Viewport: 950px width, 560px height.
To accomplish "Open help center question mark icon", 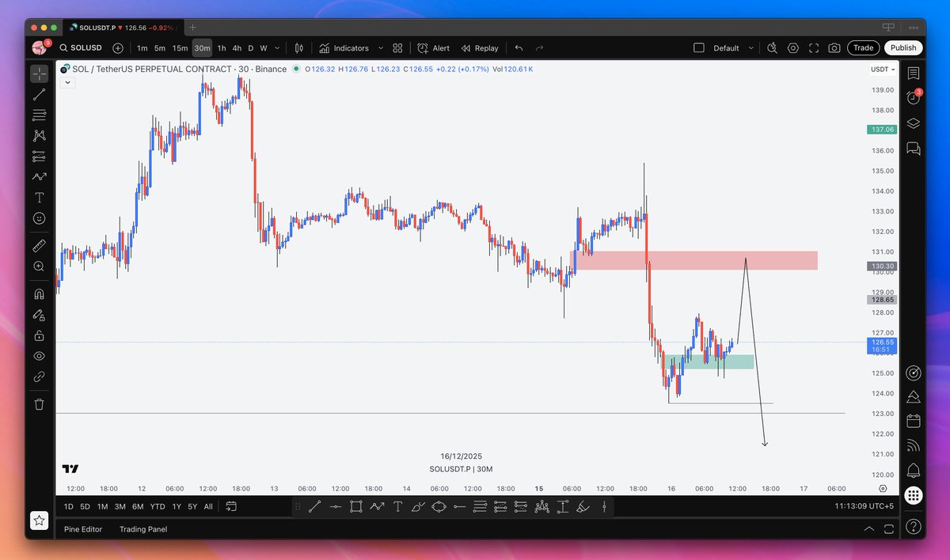I will (x=913, y=525).
